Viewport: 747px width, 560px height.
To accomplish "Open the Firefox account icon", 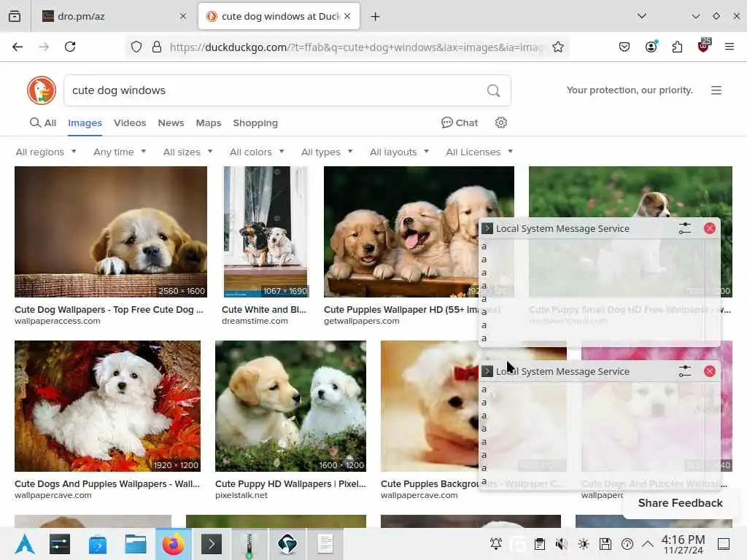I will pyautogui.click(x=651, y=47).
